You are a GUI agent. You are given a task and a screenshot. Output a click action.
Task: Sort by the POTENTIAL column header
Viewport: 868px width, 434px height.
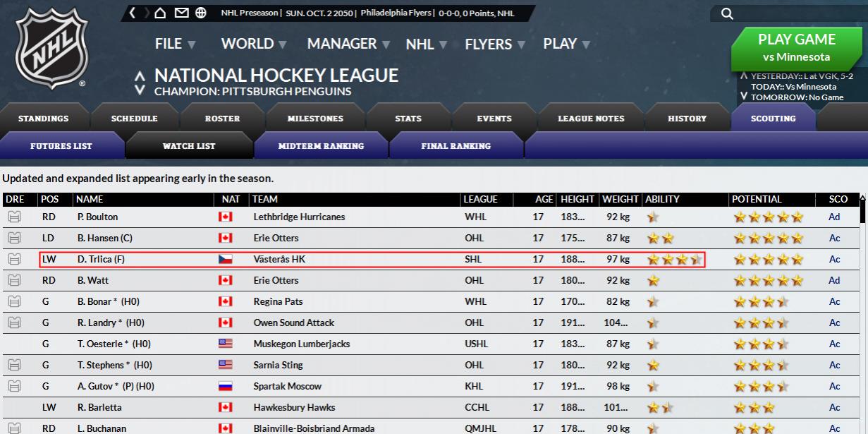(x=757, y=200)
